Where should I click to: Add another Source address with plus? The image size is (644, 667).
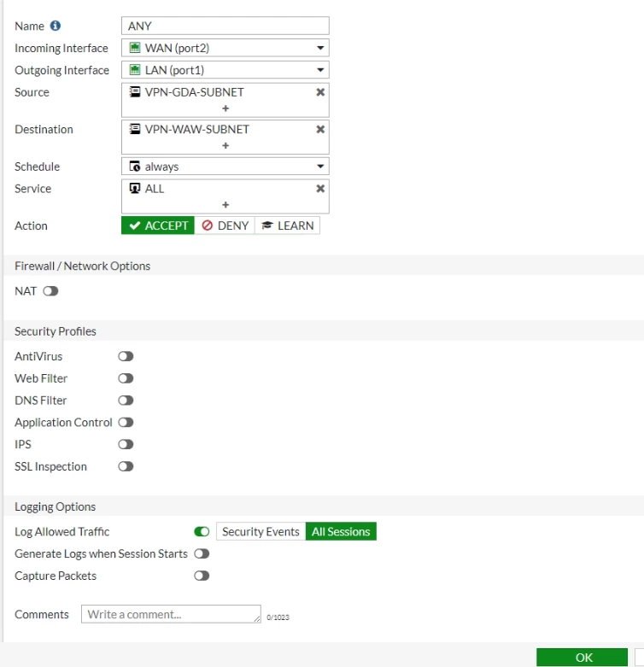tap(225, 108)
